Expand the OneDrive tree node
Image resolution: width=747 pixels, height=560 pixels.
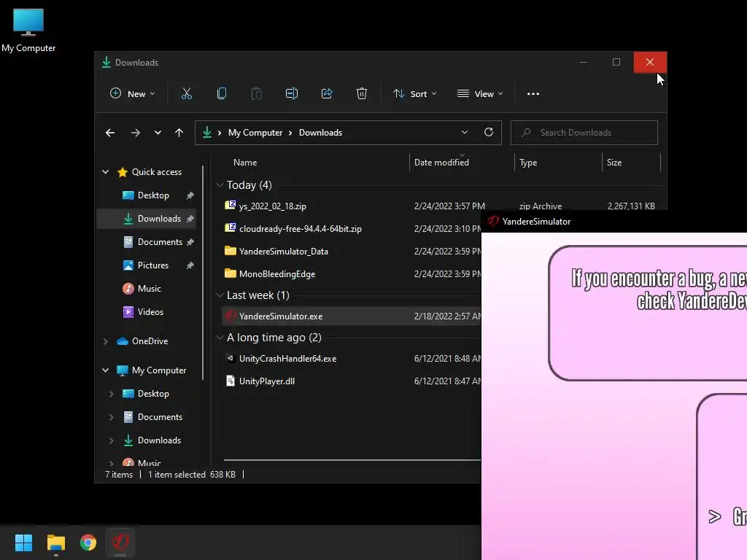tap(105, 341)
